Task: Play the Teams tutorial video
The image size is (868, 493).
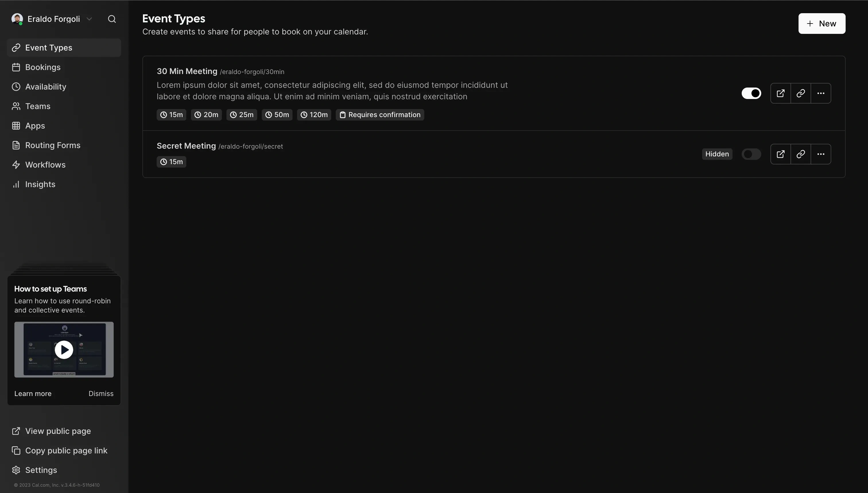Action: pyautogui.click(x=64, y=349)
